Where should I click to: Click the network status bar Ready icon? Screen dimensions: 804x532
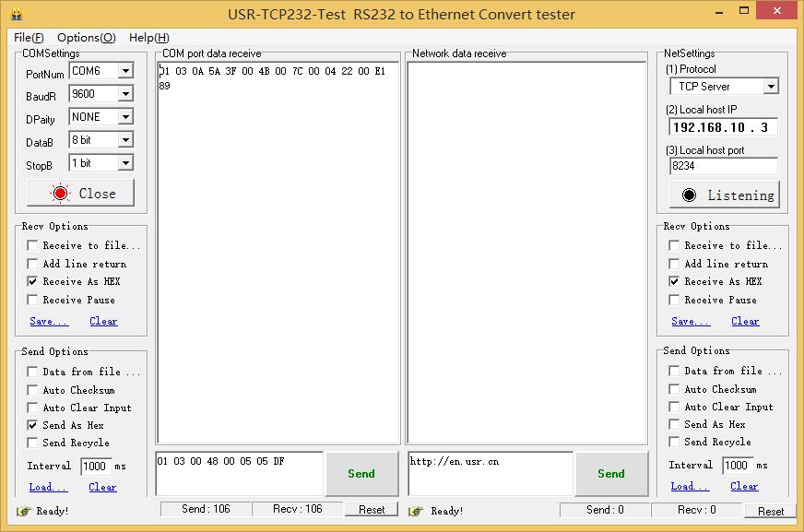click(x=416, y=511)
